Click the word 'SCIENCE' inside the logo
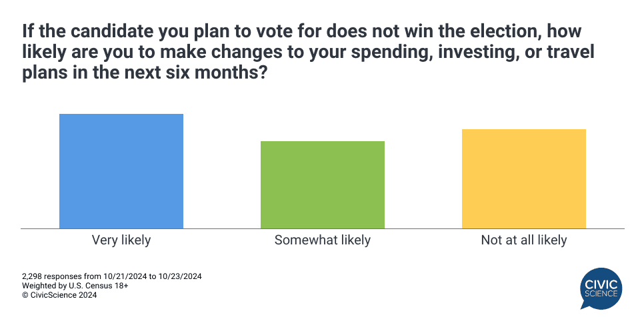The image size is (644, 317). coord(601,294)
